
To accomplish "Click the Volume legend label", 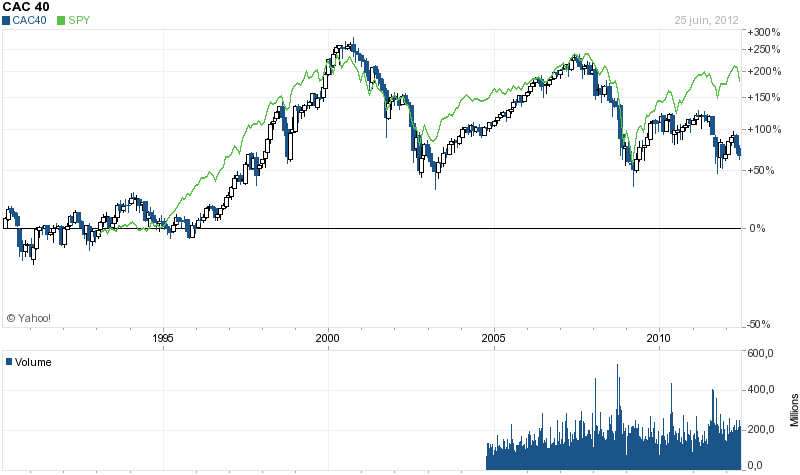I will click(x=33, y=362).
